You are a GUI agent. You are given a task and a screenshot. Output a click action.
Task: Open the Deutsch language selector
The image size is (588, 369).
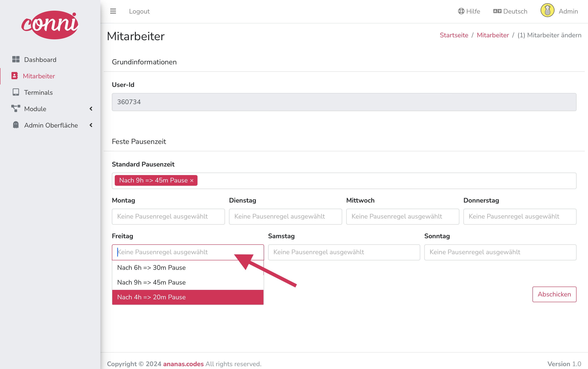click(510, 11)
